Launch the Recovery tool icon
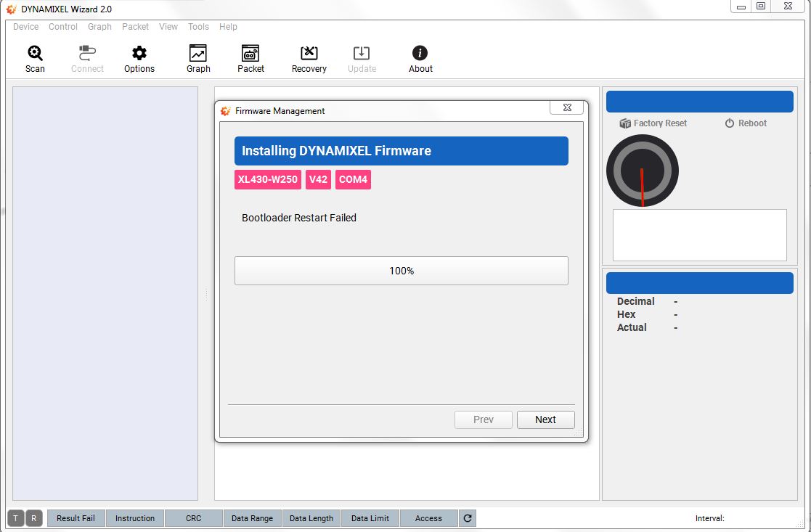The image size is (811, 532). pos(309,53)
